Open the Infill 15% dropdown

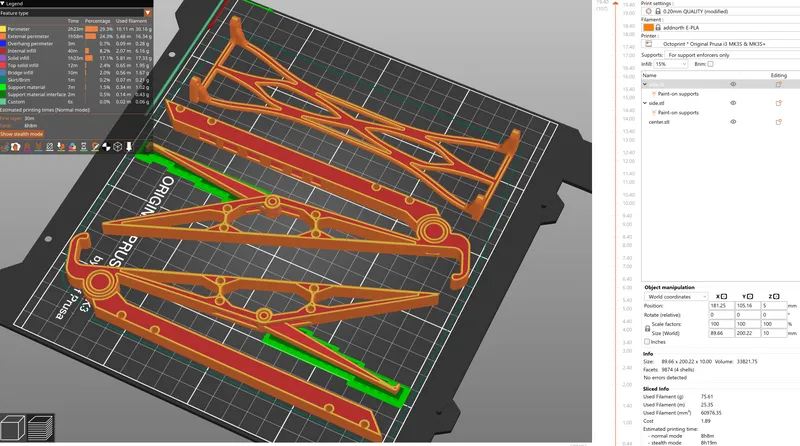(x=671, y=64)
